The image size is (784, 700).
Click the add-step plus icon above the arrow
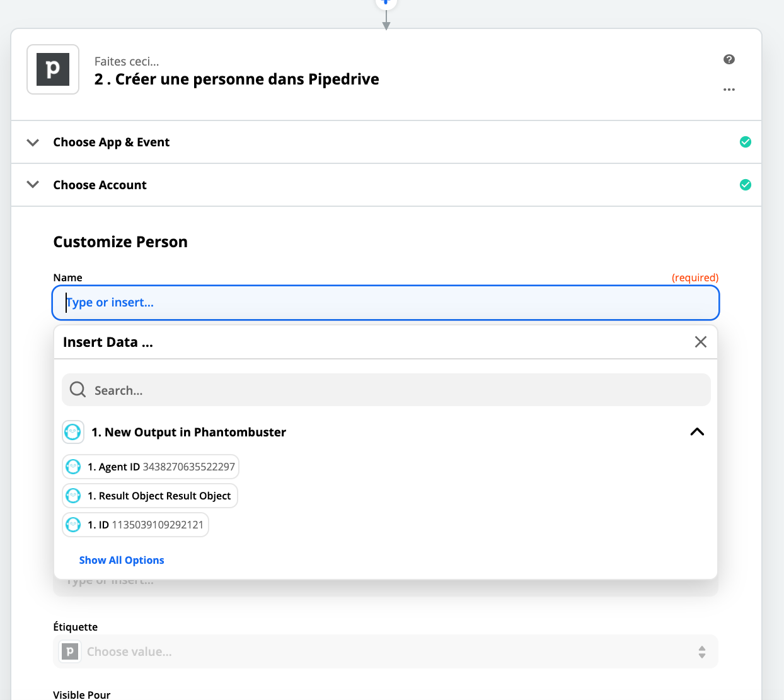386,2
